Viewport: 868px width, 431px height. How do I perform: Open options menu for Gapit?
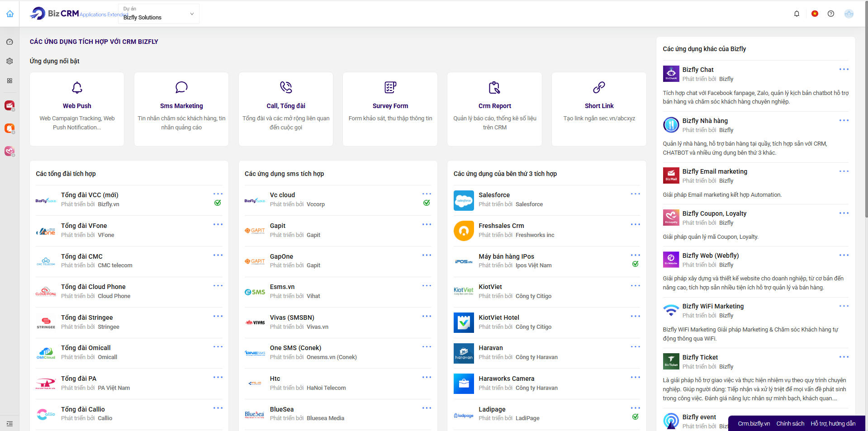427,224
